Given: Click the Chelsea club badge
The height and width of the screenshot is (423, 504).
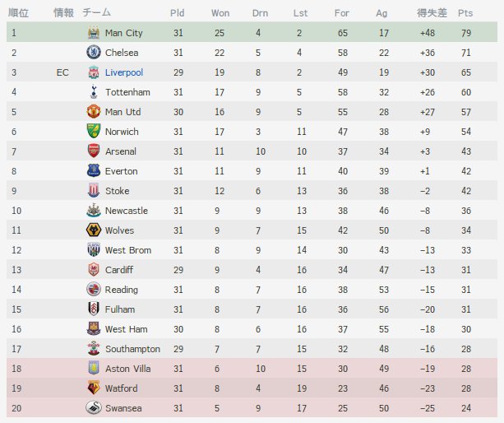Looking at the screenshot, I should point(94,52).
